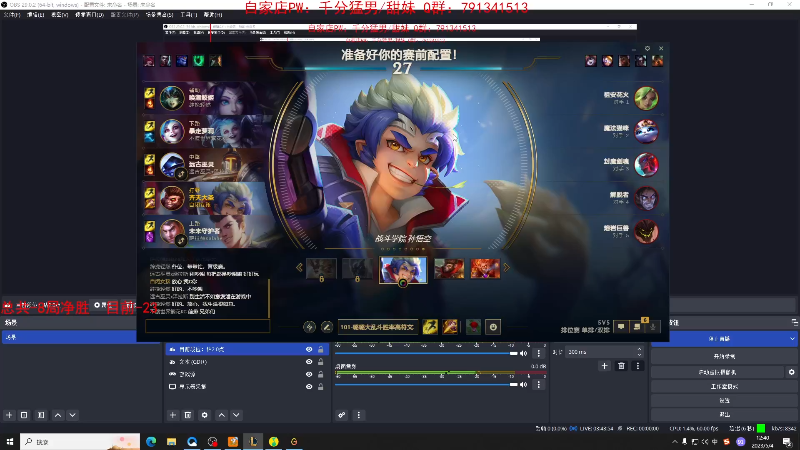The image size is (800, 450).
Task: Move the selected scene up
Action: pos(58,415)
